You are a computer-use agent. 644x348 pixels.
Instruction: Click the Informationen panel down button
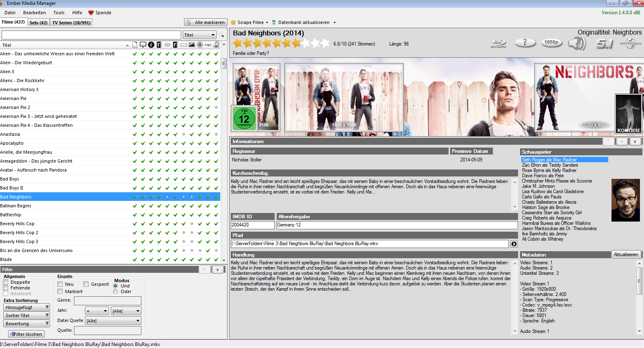coord(635,141)
